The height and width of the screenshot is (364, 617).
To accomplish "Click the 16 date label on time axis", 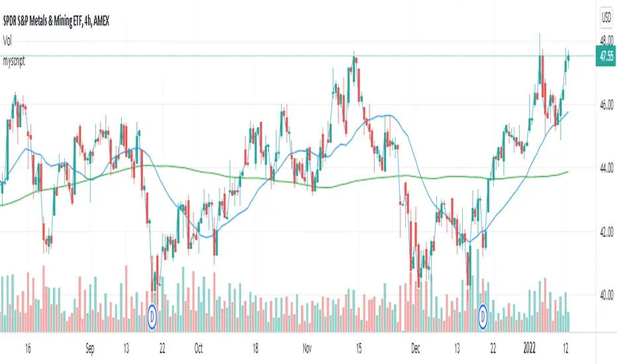I will coord(28,349).
